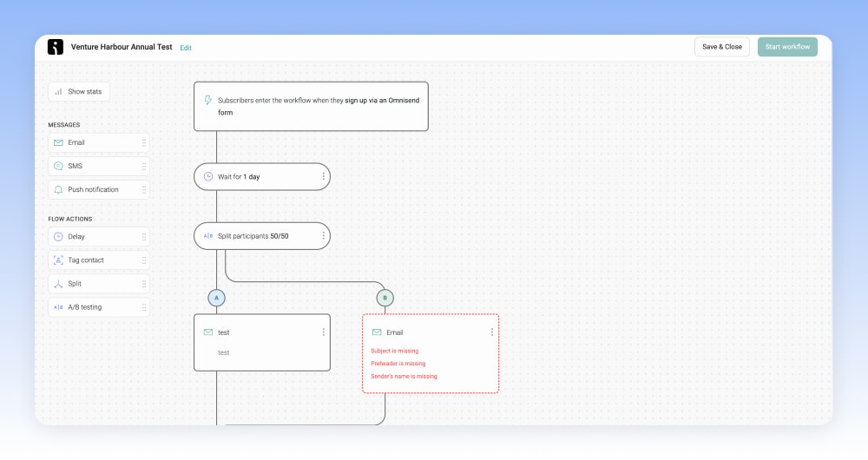Click the 'Venture Harbour Annual Test' workflow title

point(122,47)
